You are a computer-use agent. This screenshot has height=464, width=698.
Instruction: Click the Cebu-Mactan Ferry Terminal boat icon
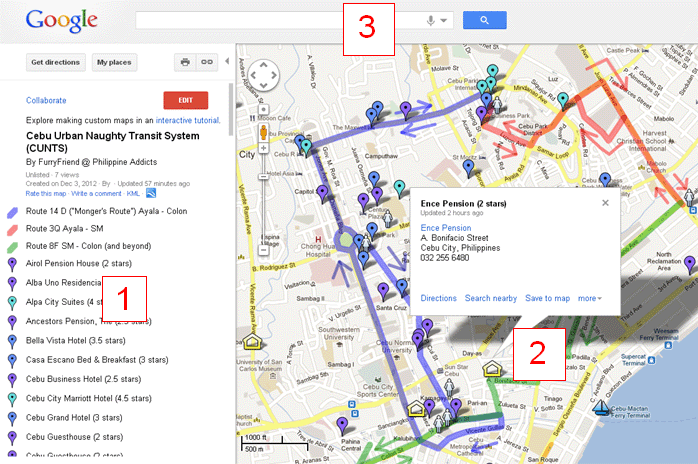coord(600,408)
